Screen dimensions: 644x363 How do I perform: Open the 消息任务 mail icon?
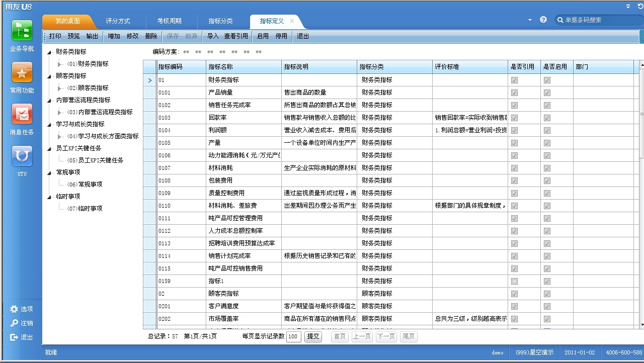(x=22, y=114)
